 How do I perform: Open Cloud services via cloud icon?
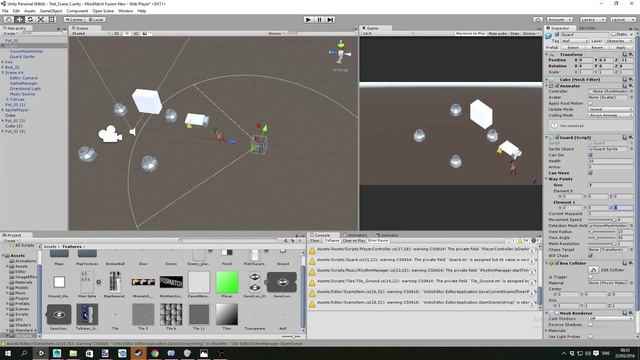[538, 19]
